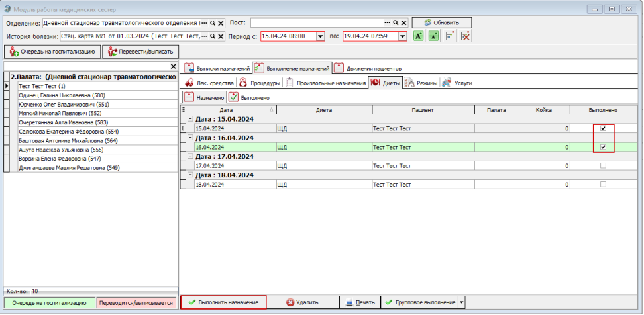
Task: Open the Период с date dropdown
Action: tap(321, 36)
